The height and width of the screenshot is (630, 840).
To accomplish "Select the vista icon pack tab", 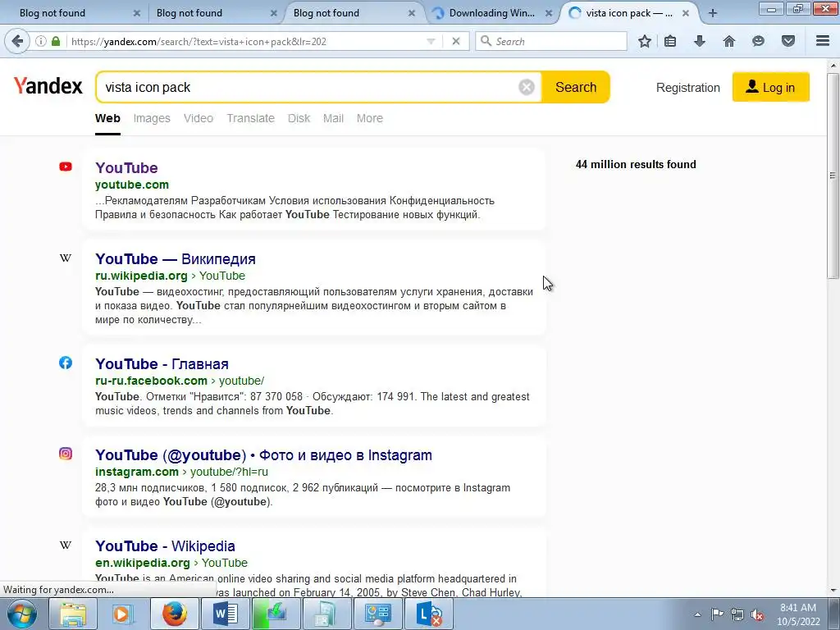I will [x=629, y=13].
